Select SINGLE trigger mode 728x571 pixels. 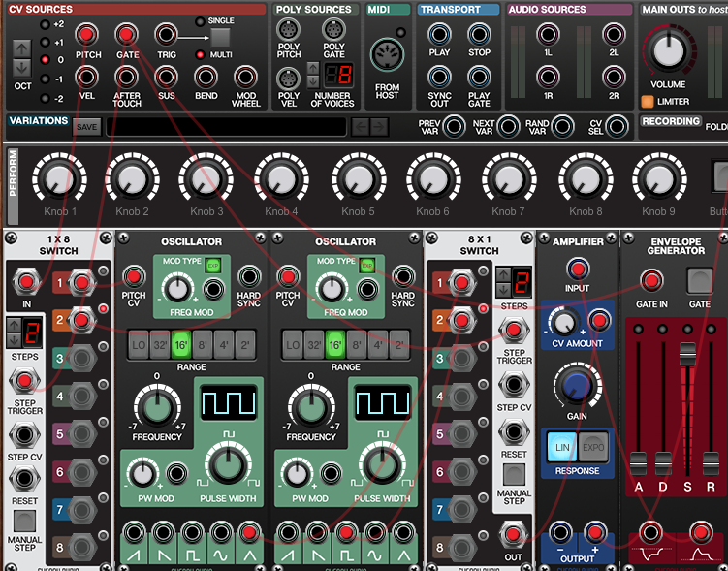point(200,21)
